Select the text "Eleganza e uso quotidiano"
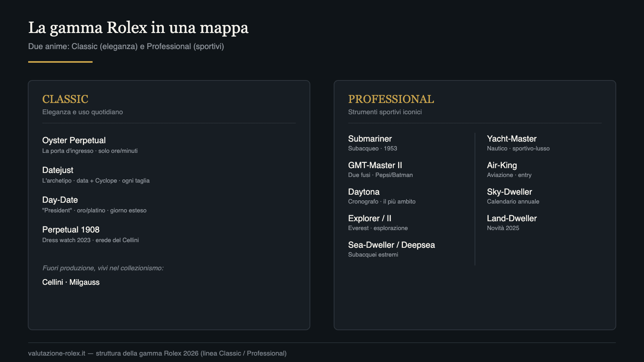This screenshot has height=362, width=644. pos(83,112)
